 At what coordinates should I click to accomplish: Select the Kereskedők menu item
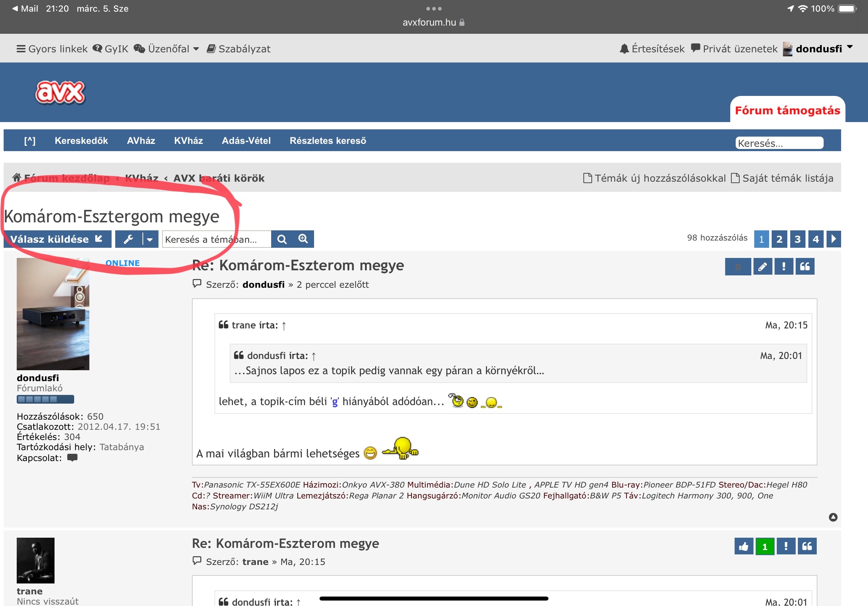click(x=81, y=141)
